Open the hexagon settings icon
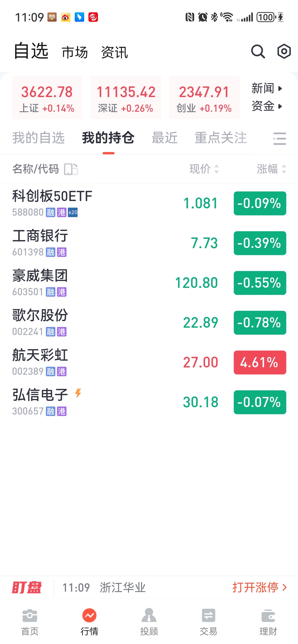This screenshot has height=644, width=298. tap(284, 52)
